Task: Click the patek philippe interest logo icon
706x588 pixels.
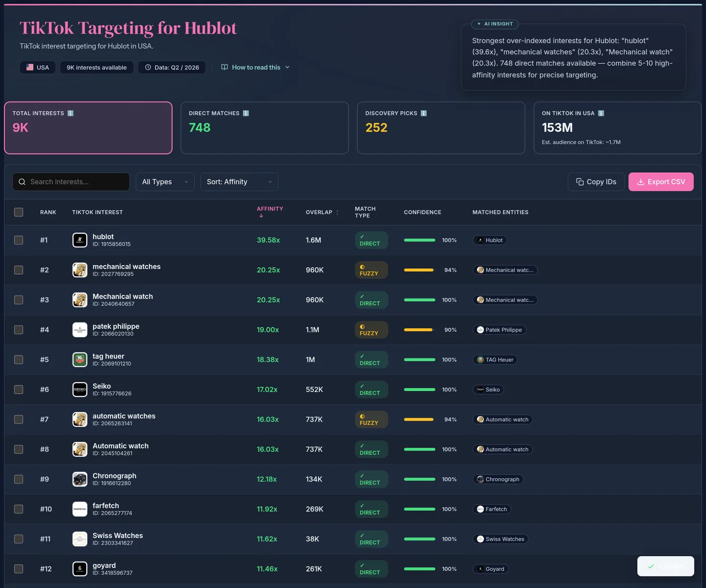Action: pos(80,330)
